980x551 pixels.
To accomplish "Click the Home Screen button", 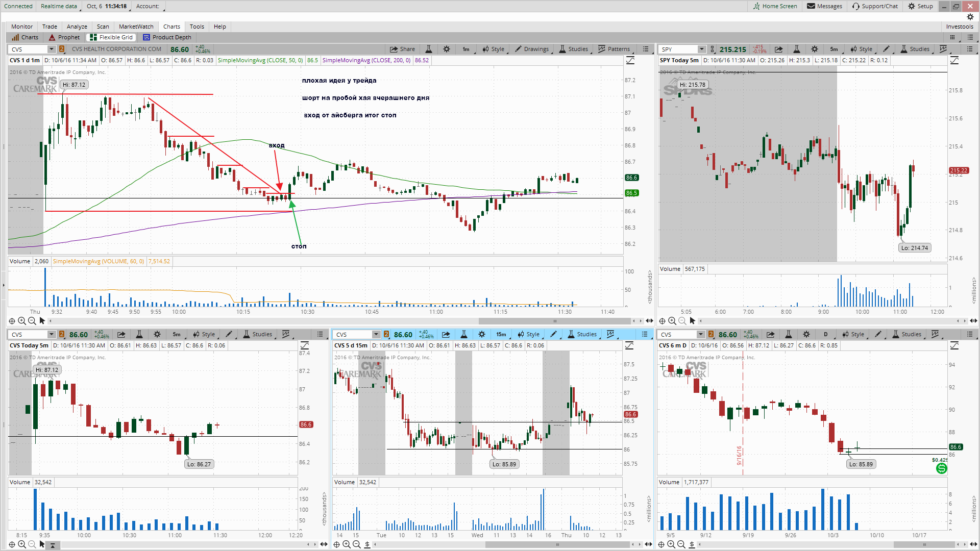I will pyautogui.click(x=775, y=6).
